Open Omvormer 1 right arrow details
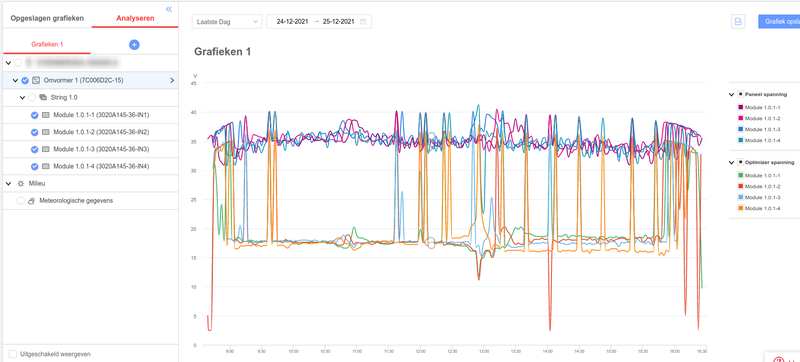 (x=172, y=80)
